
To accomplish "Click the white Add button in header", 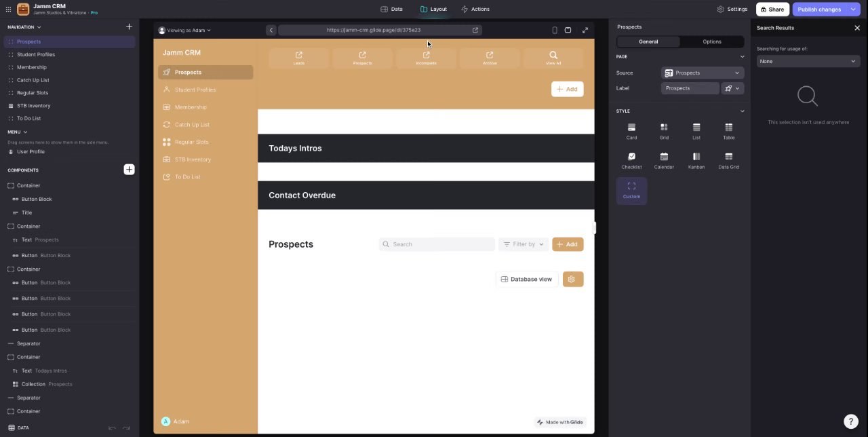I will [567, 89].
